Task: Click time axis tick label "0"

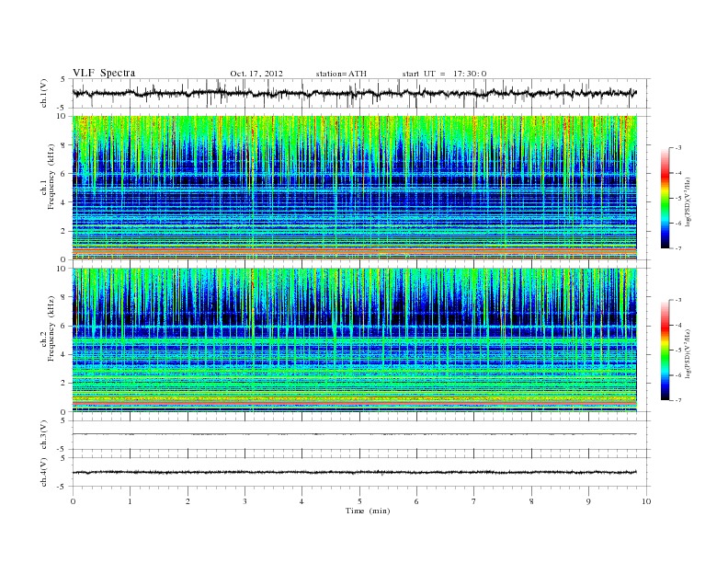Action: click(x=73, y=501)
